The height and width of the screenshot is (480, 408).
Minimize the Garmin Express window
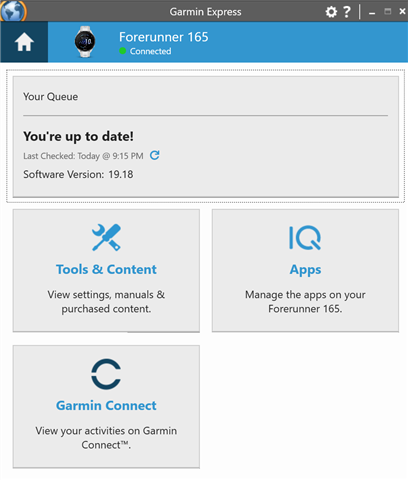pos(372,12)
